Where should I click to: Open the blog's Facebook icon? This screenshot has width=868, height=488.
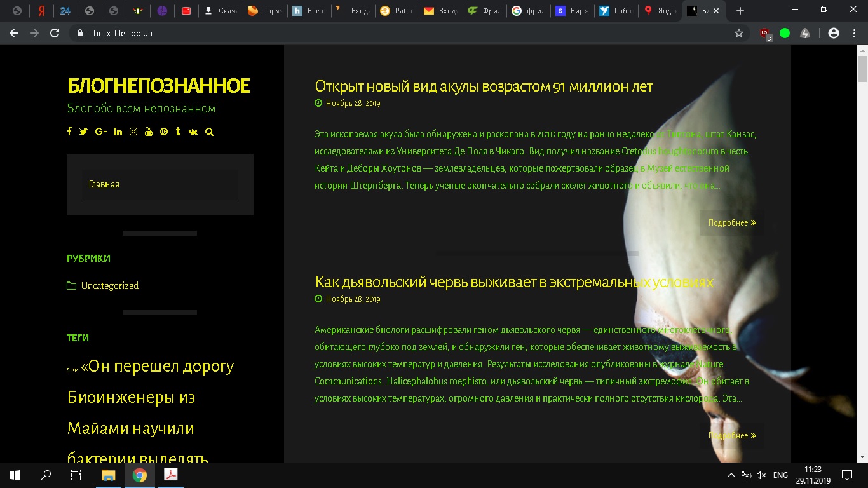pyautogui.click(x=69, y=132)
